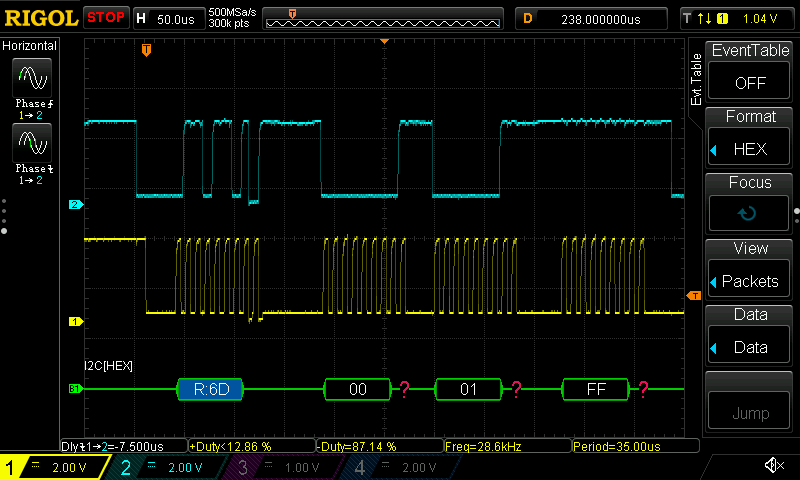
Task: Open the Evt. Table side tab
Action: 696,79
